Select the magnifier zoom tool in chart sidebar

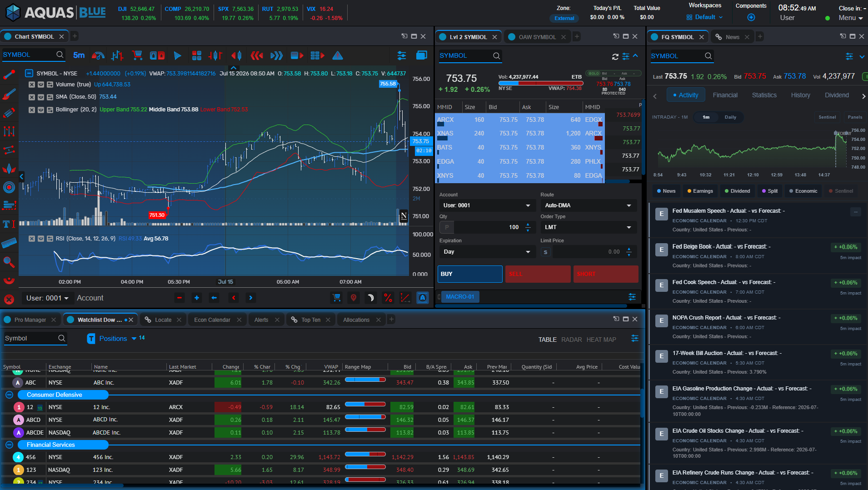point(9,262)
